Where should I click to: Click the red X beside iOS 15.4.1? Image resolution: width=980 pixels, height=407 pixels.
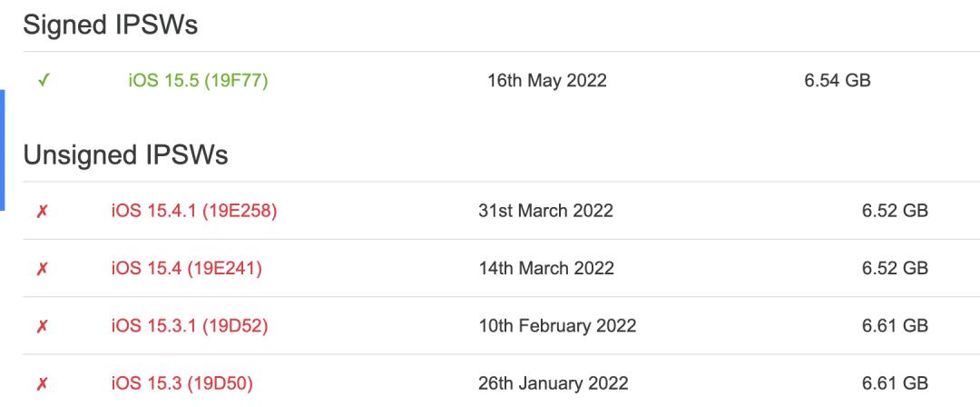pos(42,211)
